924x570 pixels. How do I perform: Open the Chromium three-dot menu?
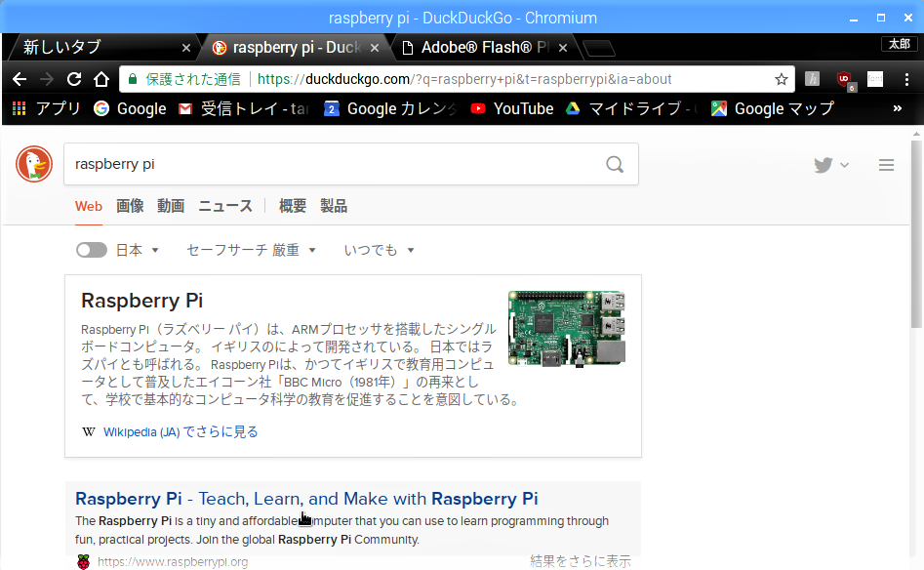click(x=906, y=79)
